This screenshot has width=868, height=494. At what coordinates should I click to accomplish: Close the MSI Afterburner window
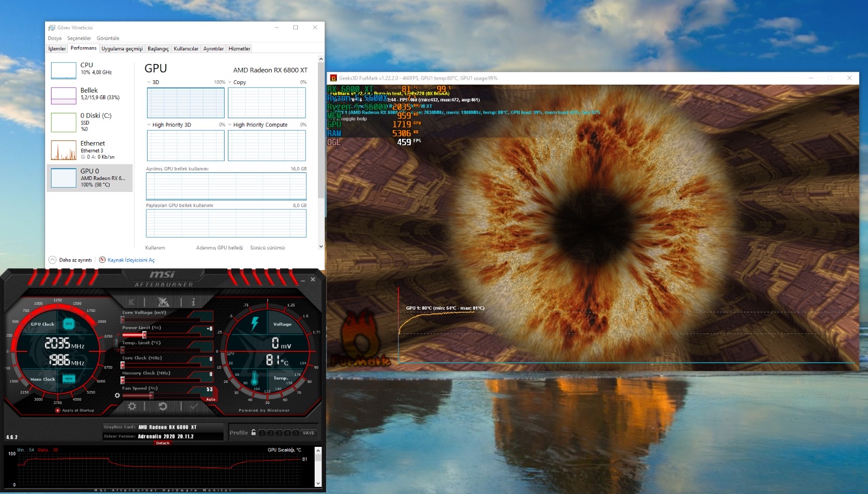pos(313,280)
